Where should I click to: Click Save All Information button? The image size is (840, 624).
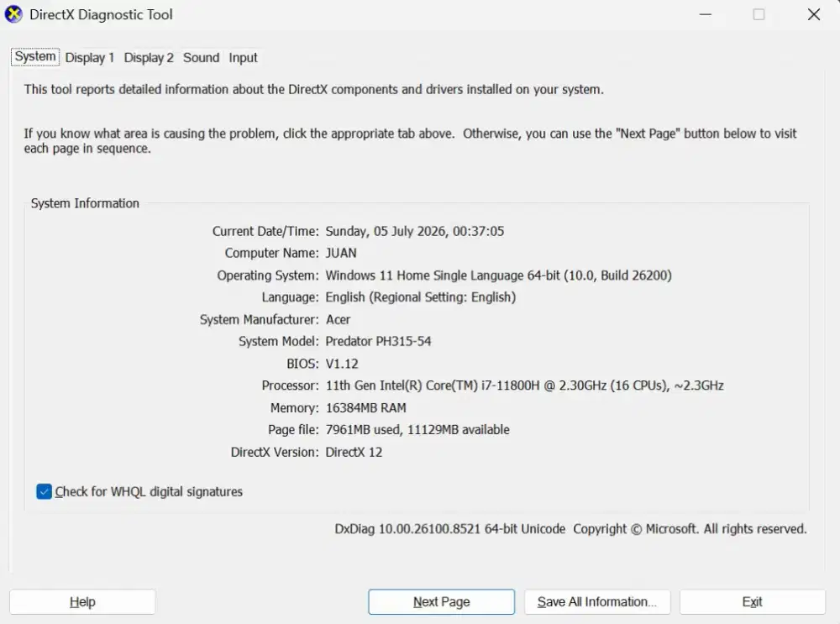click(x=597, y=601)
